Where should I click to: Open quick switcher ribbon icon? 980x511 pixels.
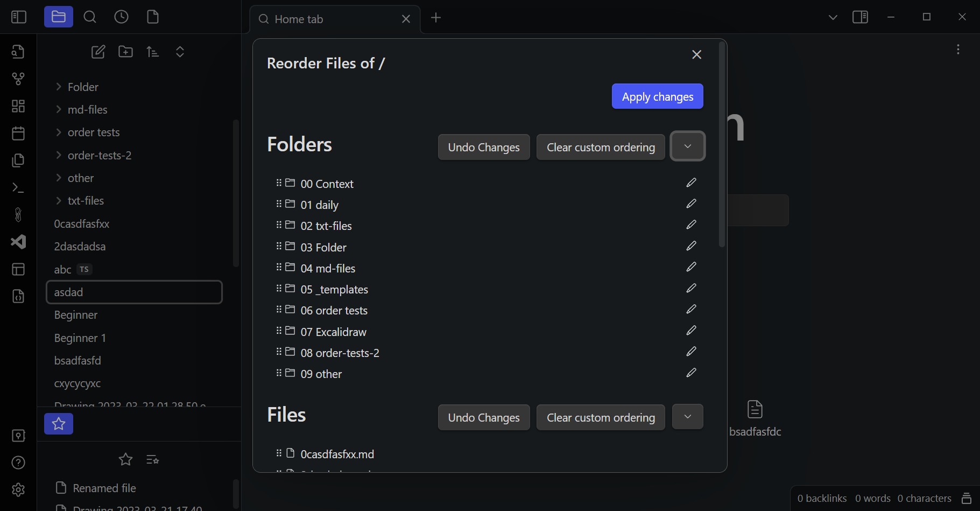(x=18, y=52)
